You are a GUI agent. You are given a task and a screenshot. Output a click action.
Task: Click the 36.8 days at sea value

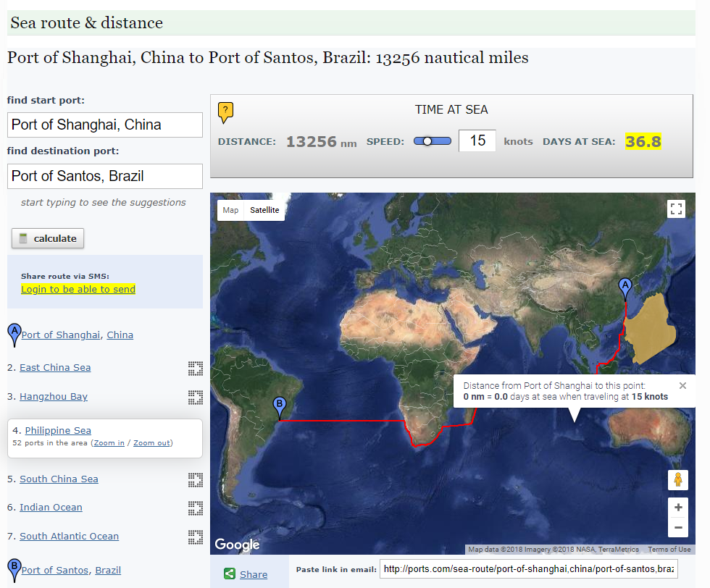pyautogui.click(x=643, y=141)
